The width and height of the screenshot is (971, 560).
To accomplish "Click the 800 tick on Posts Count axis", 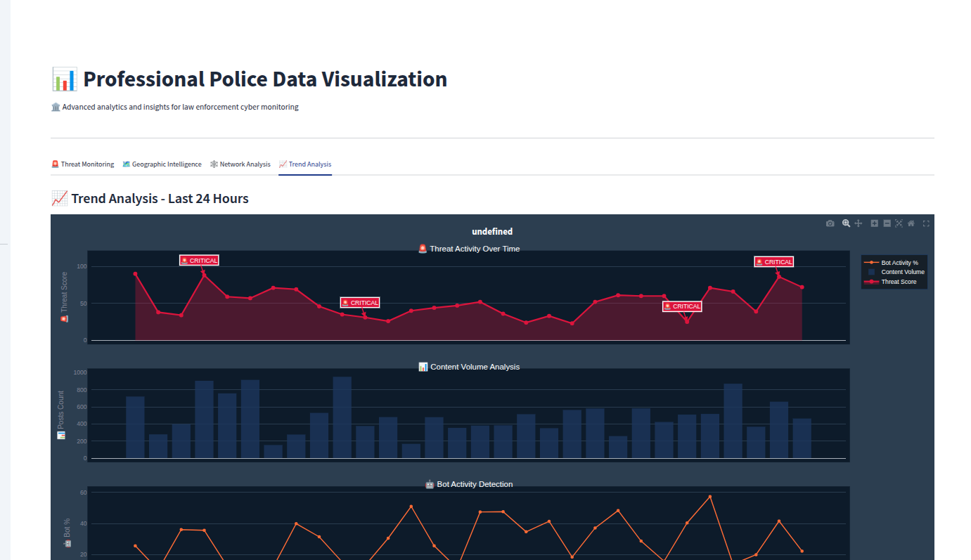I will [x=82, y=390].
